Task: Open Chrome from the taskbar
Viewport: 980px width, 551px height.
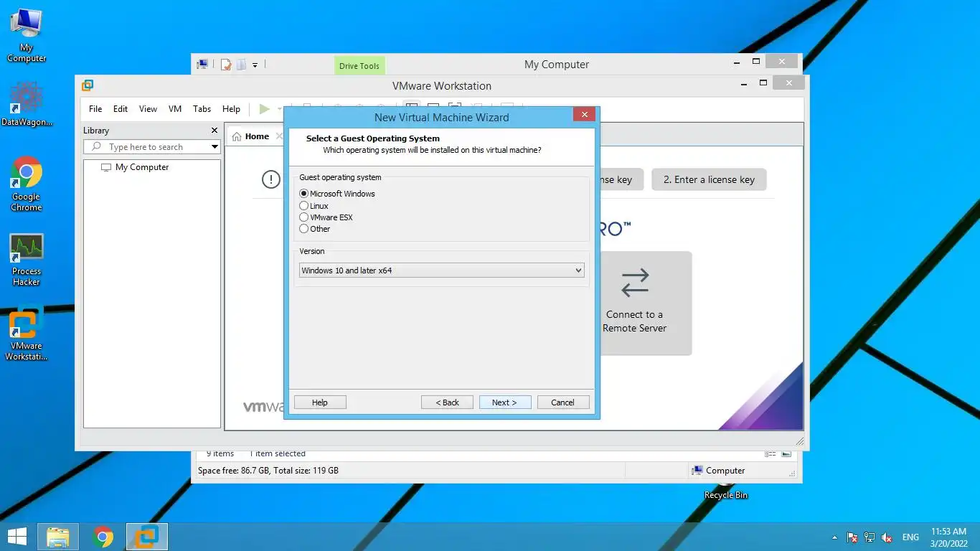Action: pos(103,537)
